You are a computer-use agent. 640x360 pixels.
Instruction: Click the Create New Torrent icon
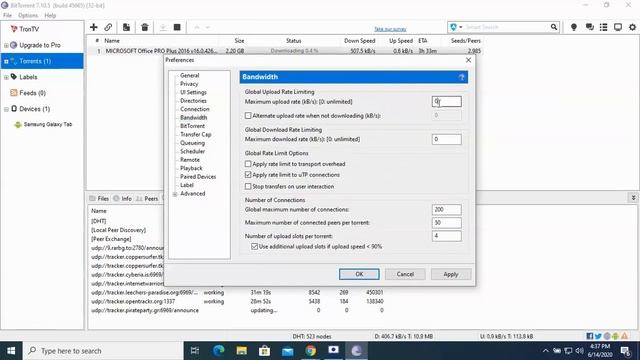click(127, 27)
